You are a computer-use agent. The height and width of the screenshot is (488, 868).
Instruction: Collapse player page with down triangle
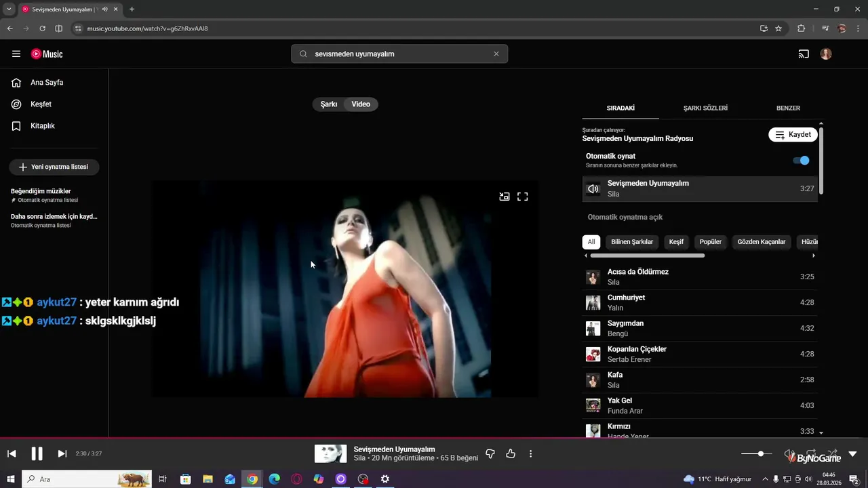coord(852,453)
